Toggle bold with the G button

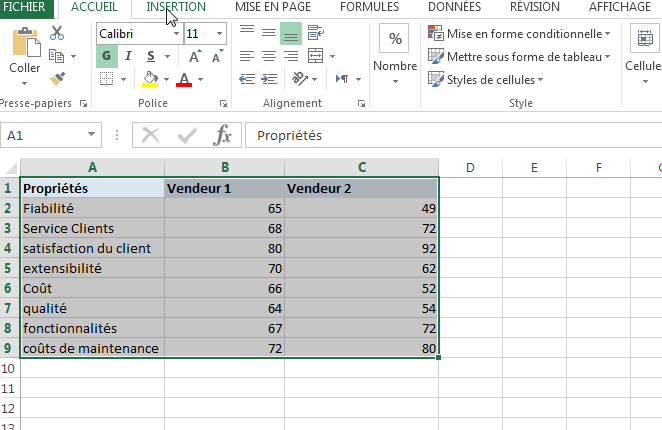[106, 56]
